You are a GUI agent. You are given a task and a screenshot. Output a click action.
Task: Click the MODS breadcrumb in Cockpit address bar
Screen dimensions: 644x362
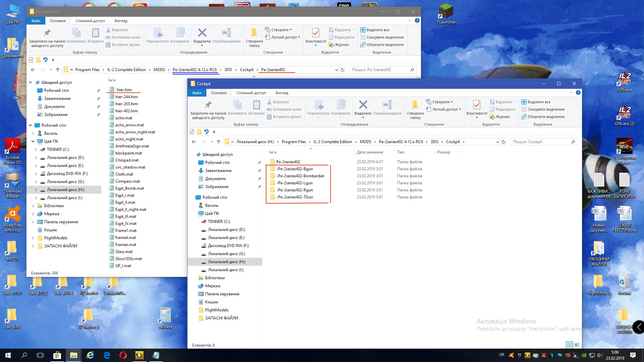[x=365, y=142]
